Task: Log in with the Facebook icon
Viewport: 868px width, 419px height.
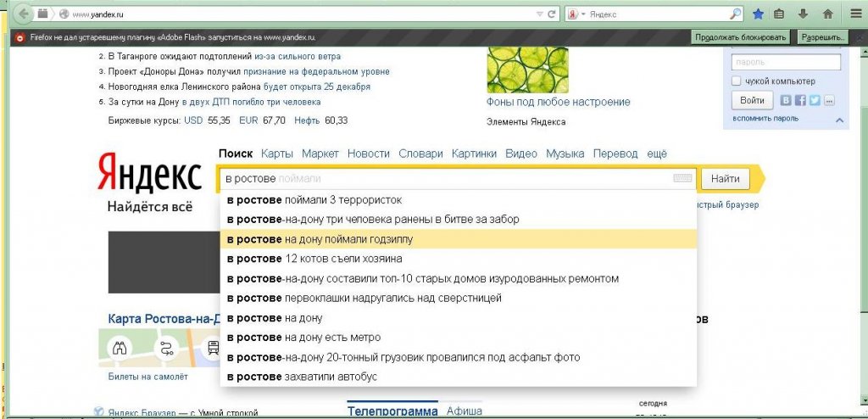Action: coord(800,100)
